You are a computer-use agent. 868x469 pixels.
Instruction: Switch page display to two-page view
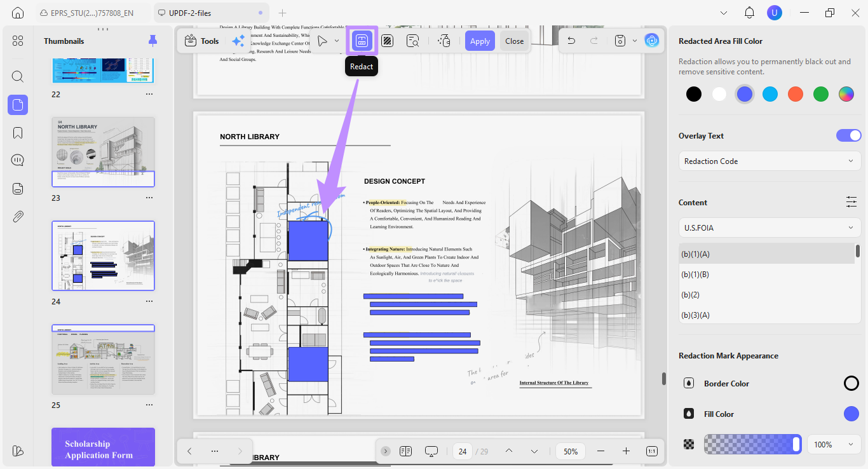[405, 451]
